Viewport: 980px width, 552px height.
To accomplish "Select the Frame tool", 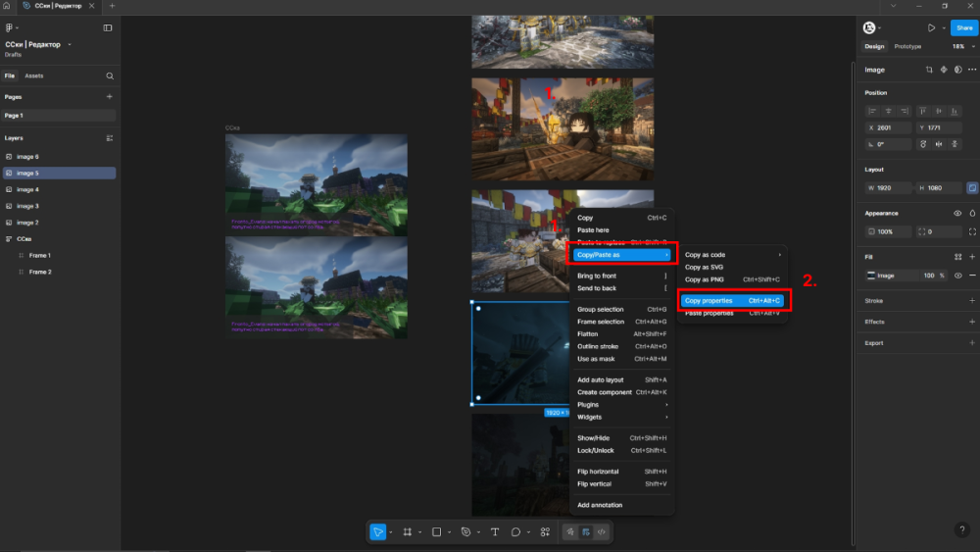I will [x=408, y=531].
